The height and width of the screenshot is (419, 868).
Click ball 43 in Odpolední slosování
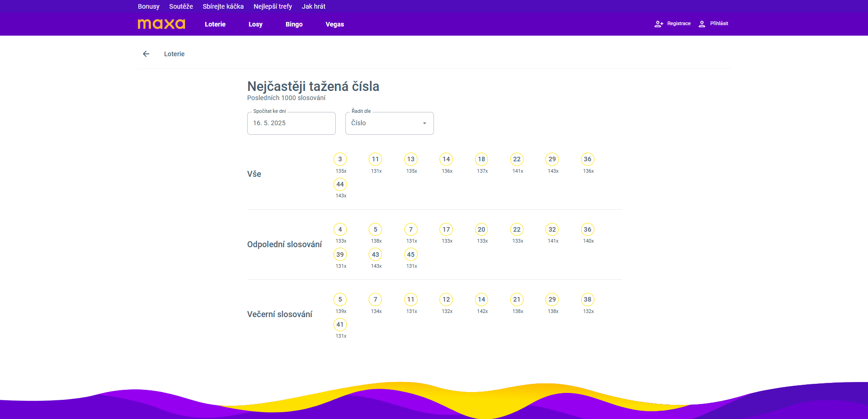(376, 255)
